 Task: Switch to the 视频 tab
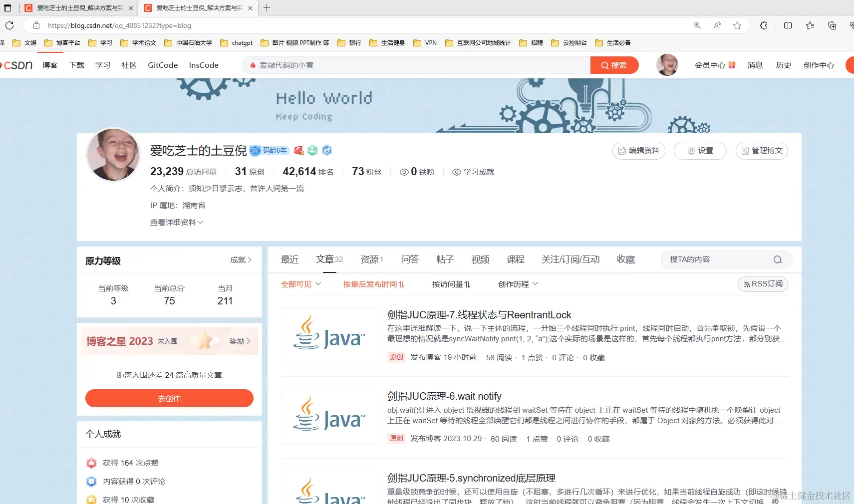(x=480, y=259)
